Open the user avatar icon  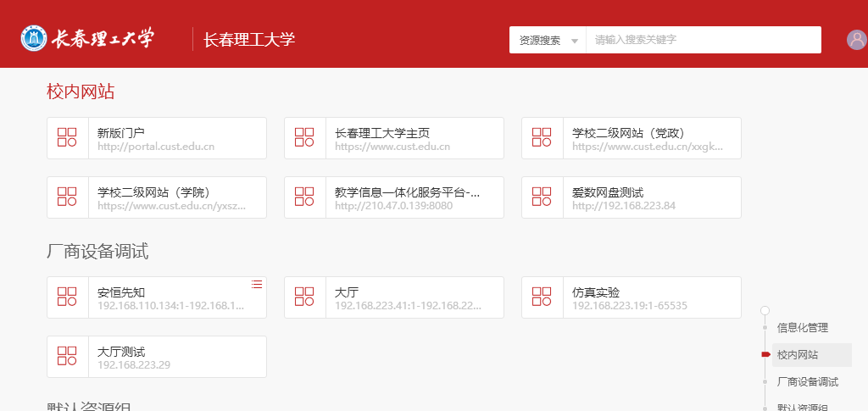[x=857, y=40]
